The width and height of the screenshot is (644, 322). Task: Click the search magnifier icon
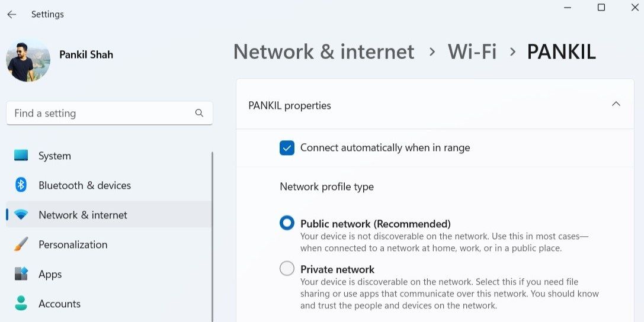[x=199, y=113]
